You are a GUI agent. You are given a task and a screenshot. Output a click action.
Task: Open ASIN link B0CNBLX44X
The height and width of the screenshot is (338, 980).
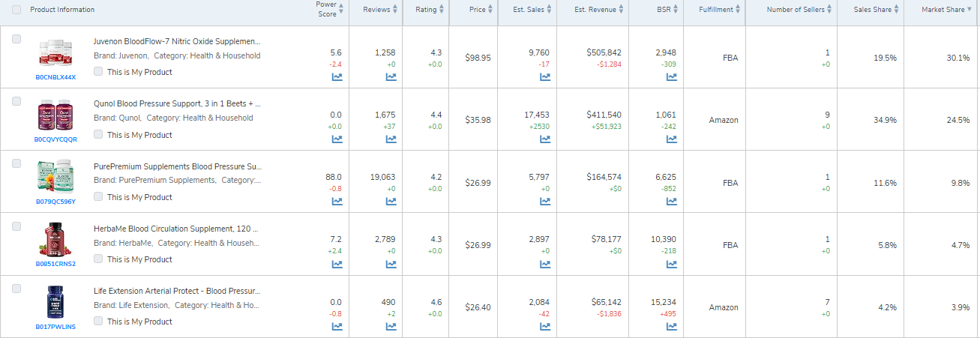click(55, 77)
